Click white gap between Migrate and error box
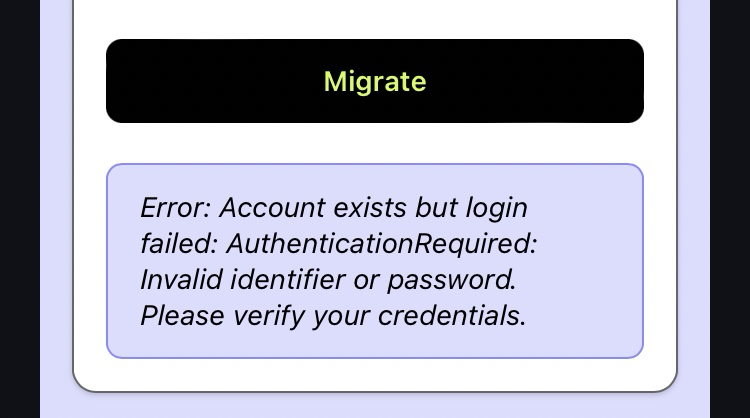Viewport: 750px width, 418px height. [375, 143]
